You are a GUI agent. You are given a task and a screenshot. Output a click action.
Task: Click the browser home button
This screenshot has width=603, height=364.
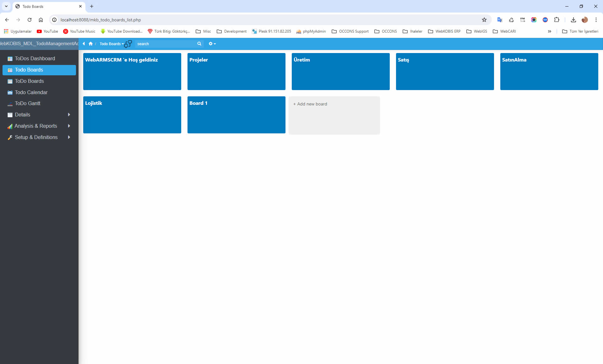[41, 20]
